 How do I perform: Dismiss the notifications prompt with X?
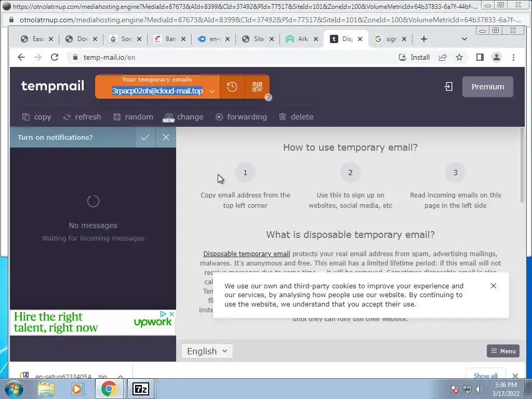click(x=166, y=137)
